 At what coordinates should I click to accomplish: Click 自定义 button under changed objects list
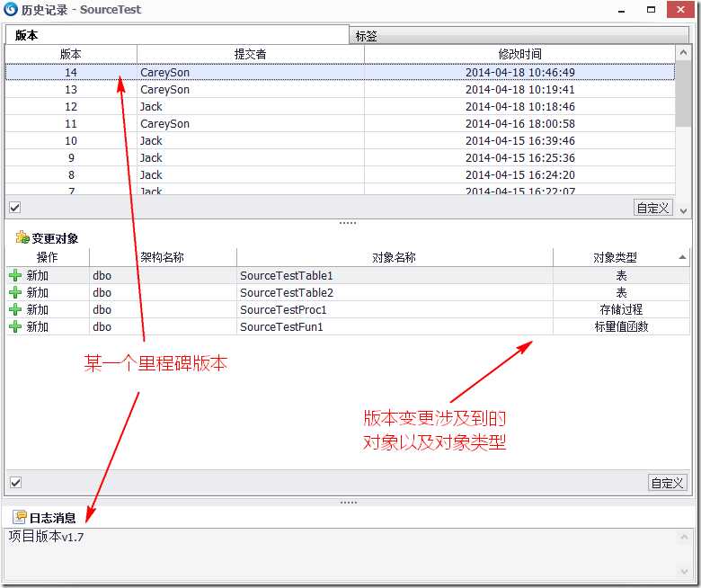(668, 483)
